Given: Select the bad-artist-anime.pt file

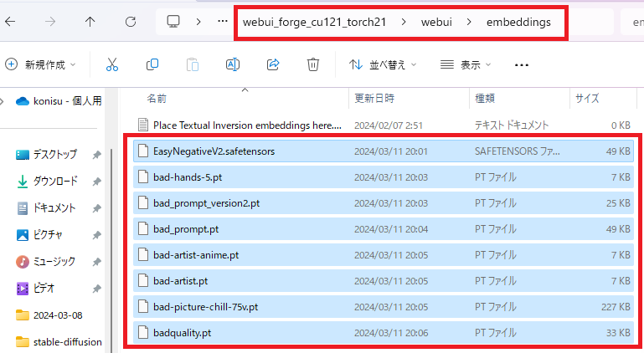Looking at the screenshot, I should [383, 254].
